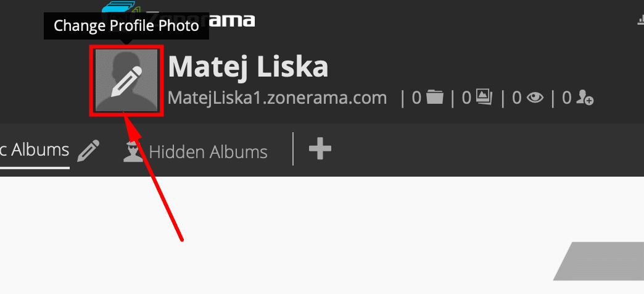Open the Hidden Albums tab

208,152
